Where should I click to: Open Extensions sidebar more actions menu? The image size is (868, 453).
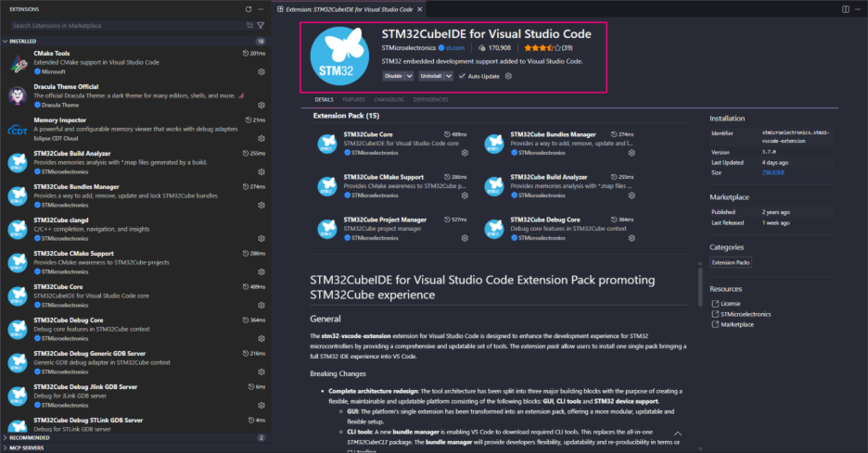(x=261, y=9)
